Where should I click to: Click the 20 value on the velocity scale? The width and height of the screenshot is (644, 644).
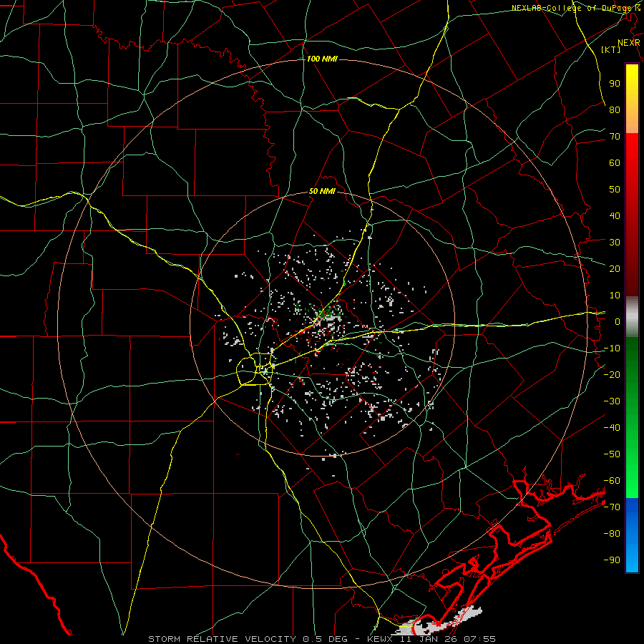[x=615, y=268]
